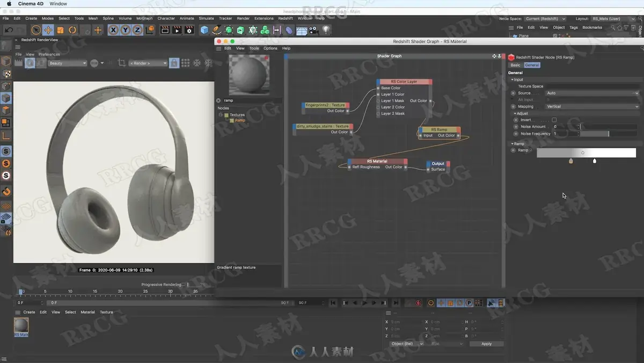644x363 pixels.
Task: Click RenderView snowflake freeze icon
Action: pos(196,63)
